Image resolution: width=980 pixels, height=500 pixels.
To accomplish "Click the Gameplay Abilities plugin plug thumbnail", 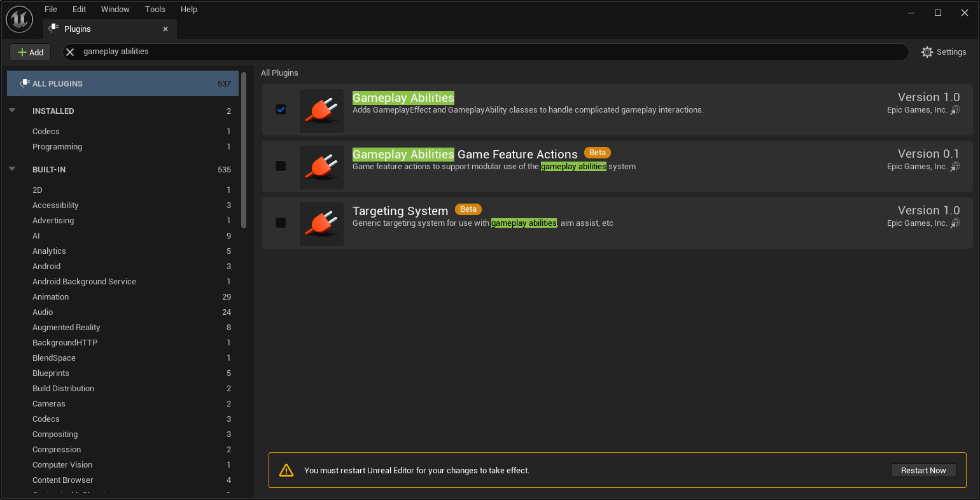I will pyautogui.click(x=321, y=110).
